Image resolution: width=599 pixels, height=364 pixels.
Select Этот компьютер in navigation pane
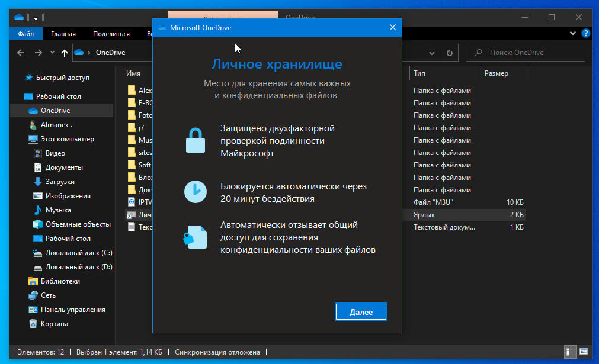pos(67,139)
